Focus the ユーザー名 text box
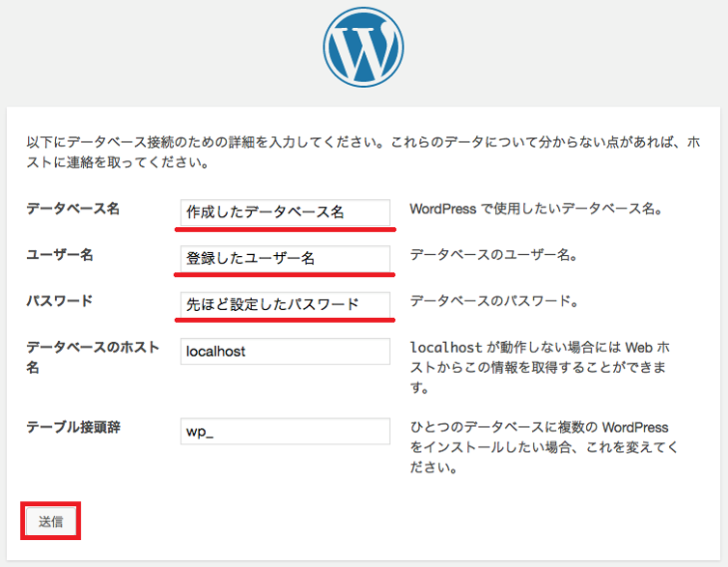This screenshot has height=567, width=728. (x=285, y=259)
